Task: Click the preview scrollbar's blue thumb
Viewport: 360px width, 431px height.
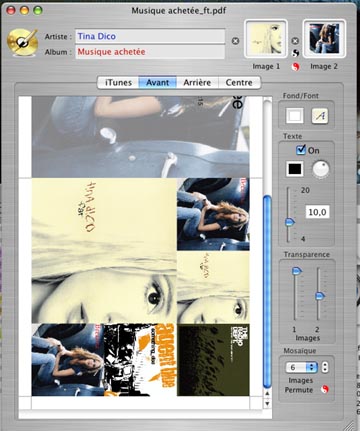Action: coord(267,292)
